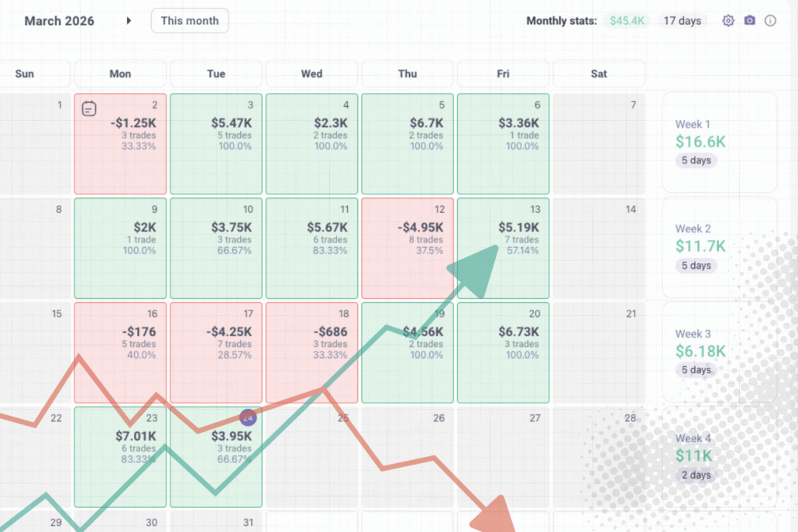Open calendar settings gear icon
Screen dimensions: 798x532
point(728,21)
